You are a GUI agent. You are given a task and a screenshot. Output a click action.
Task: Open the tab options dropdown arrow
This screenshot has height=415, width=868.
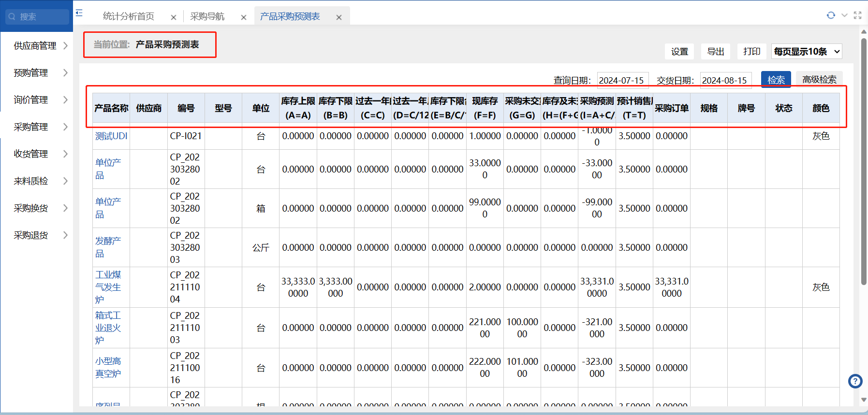tap(844, 15)
